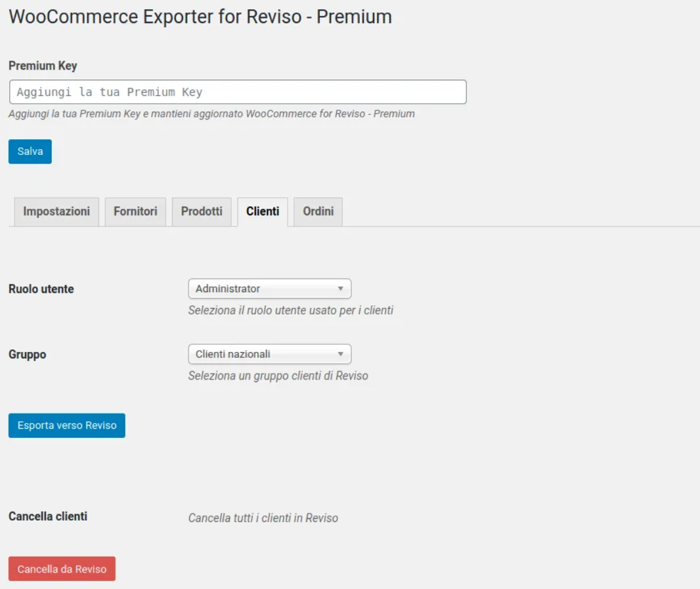700x589 pixels.
Task: Click the Esporta verso Reviso button
Action: 67,425
